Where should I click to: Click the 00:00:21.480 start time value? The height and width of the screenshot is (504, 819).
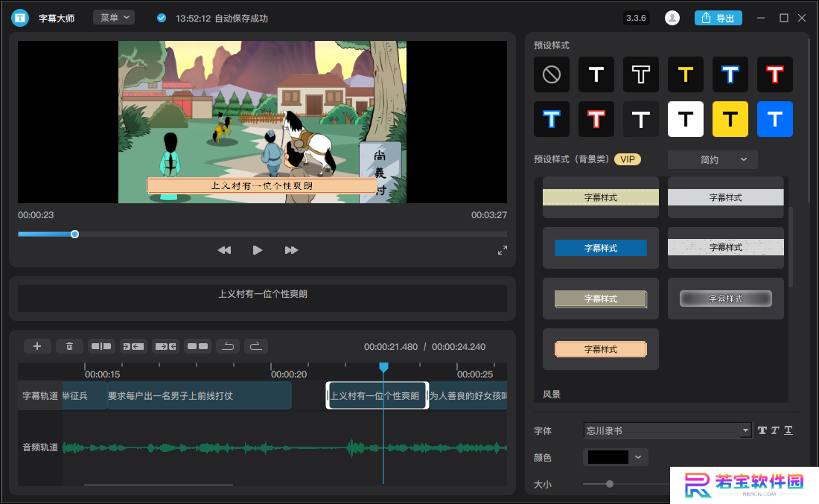coord(391,347)
